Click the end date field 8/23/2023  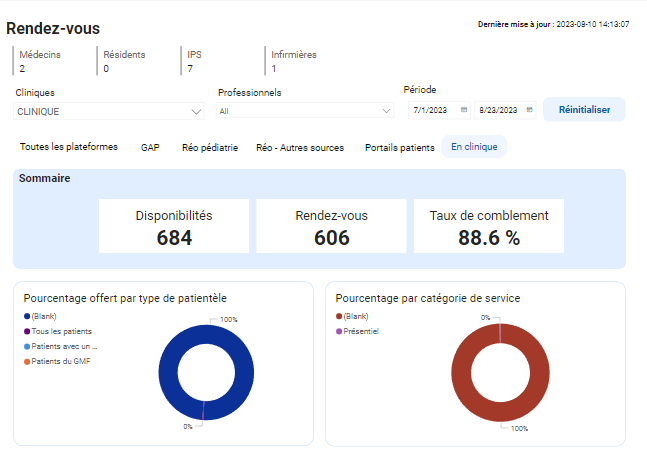(505, 110)
